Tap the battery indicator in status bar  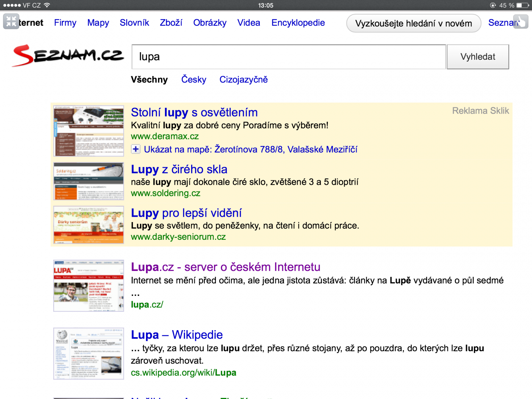pos(523,5)
